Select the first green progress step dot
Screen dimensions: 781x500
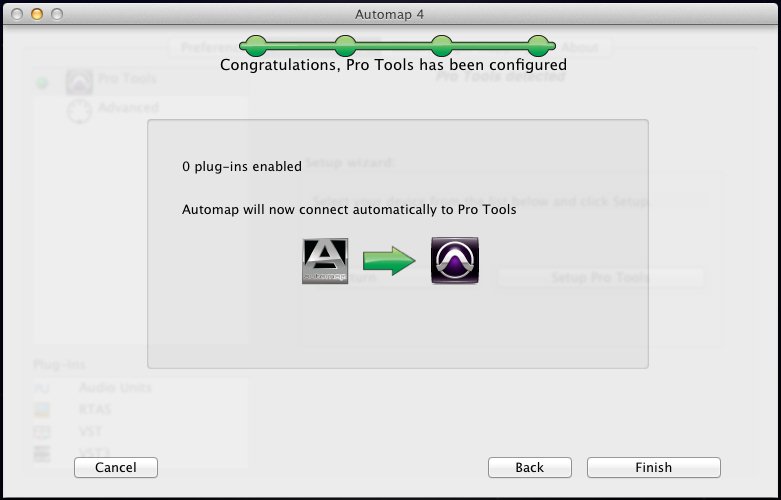point(256,46)
